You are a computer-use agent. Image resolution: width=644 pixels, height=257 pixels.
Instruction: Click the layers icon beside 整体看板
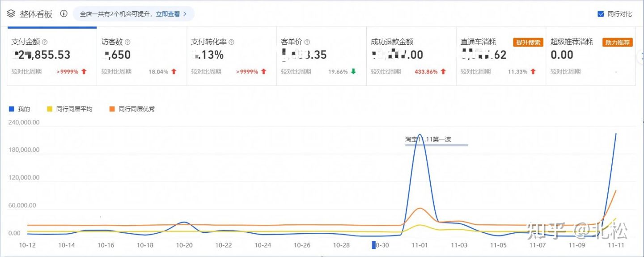tap(11, 13)
